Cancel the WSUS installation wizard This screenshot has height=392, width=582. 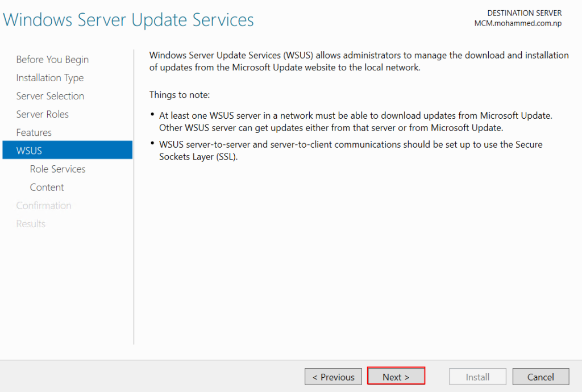541,377
